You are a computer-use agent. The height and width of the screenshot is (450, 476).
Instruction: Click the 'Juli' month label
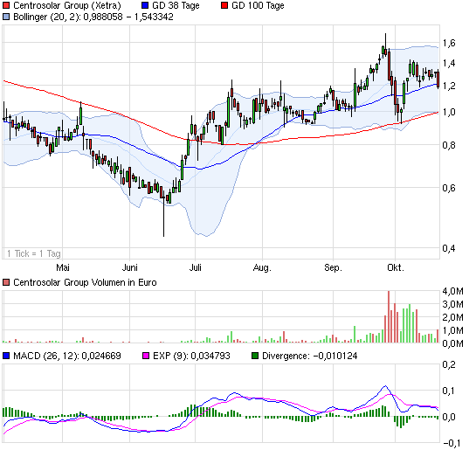(x=195, y=267)
